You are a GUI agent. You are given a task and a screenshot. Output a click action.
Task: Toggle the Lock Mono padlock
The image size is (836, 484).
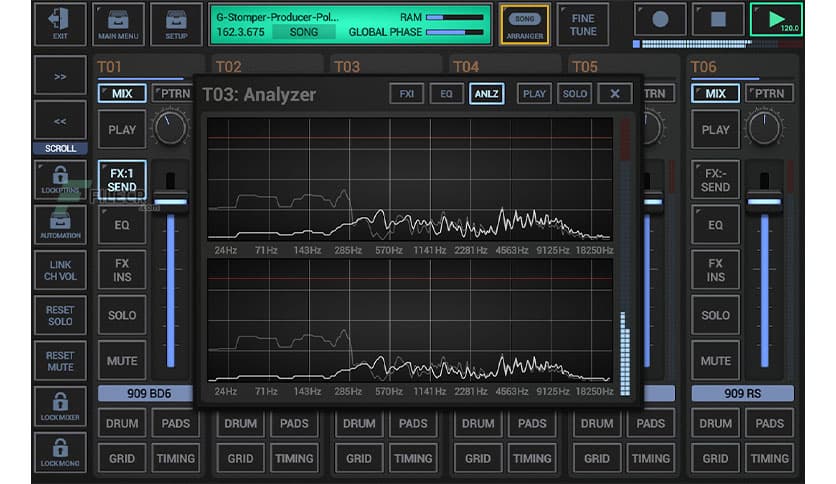click(59, 452)
